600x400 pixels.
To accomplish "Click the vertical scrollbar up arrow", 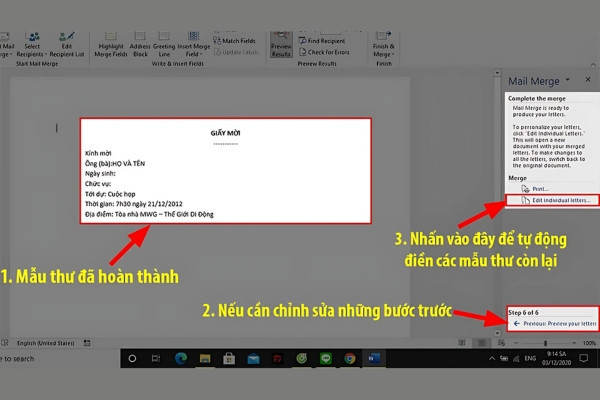I will pyautogui.click(x=497, y=72).
